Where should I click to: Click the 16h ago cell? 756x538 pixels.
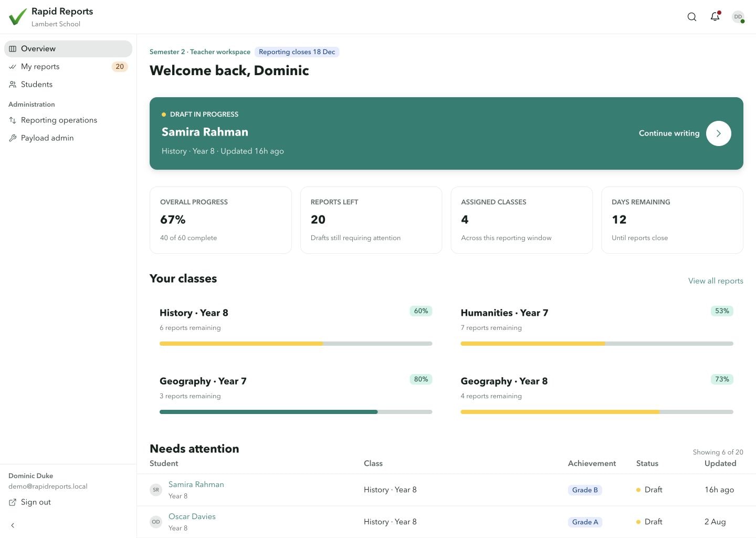pos(719,490)
